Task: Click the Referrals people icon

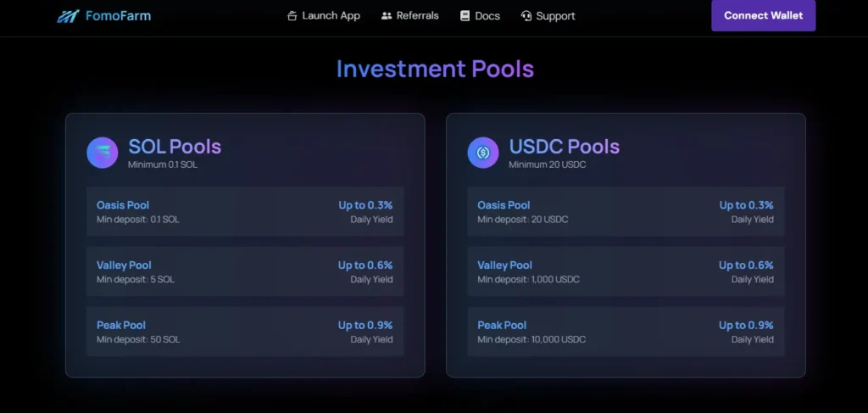Action: coord(387,16)
